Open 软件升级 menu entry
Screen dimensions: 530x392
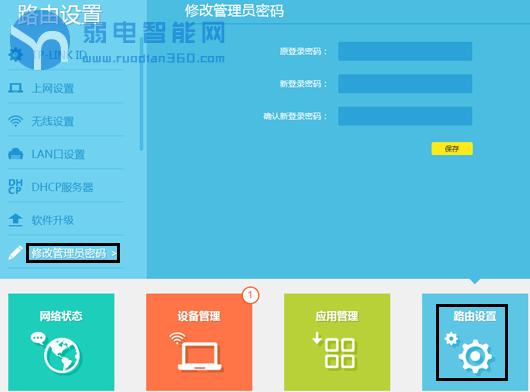(53, 220)
